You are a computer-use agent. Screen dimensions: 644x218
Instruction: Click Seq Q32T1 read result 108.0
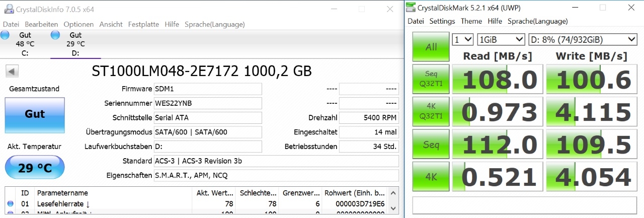pos(498,79)
